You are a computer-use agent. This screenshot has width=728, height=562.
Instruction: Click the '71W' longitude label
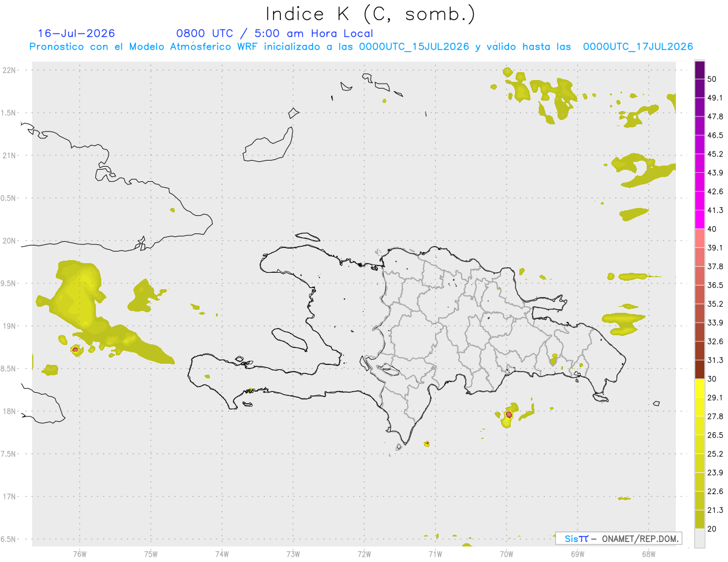point(435,554)
